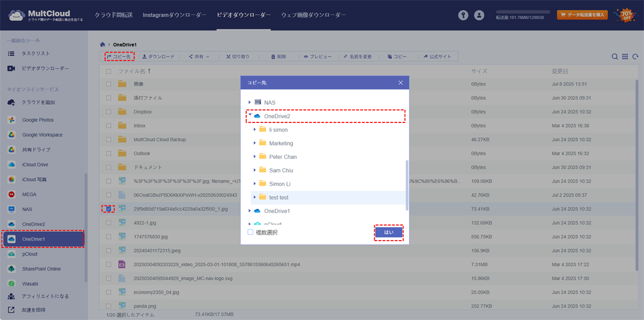Viewport: 644px width, 320px height.
Task: Switch to grid view icon
Action: coord(625,56)
